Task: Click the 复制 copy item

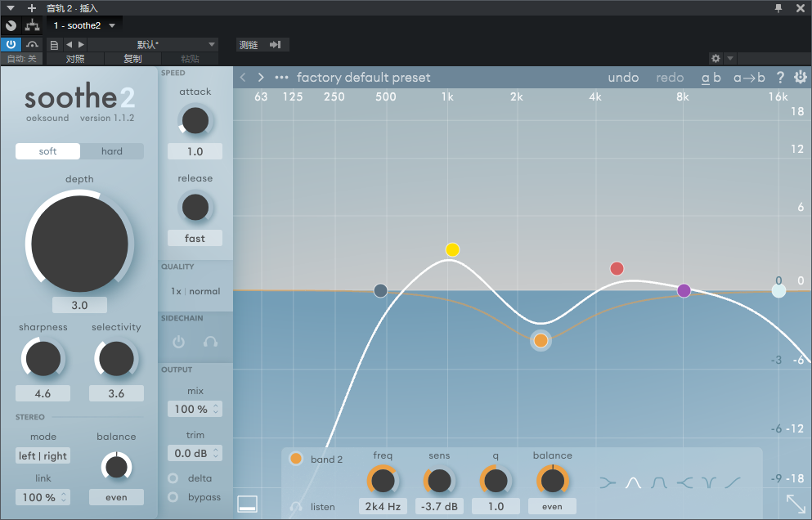Action: coord(132,59)
